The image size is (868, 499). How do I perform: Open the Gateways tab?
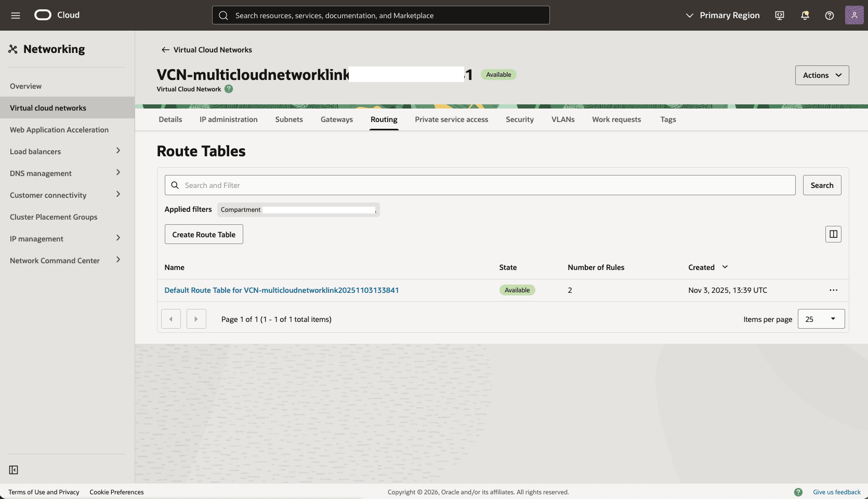coord(336,119)
